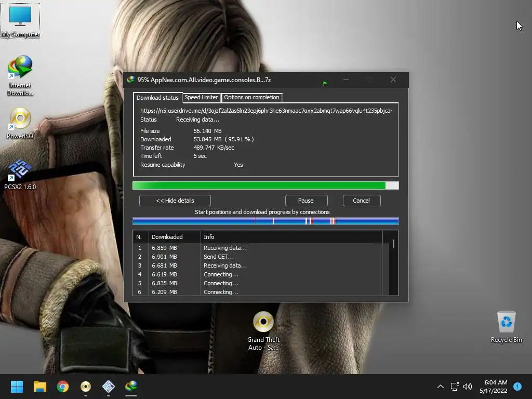
Task: Click the Receiving data status text
Action: (197, 119)
